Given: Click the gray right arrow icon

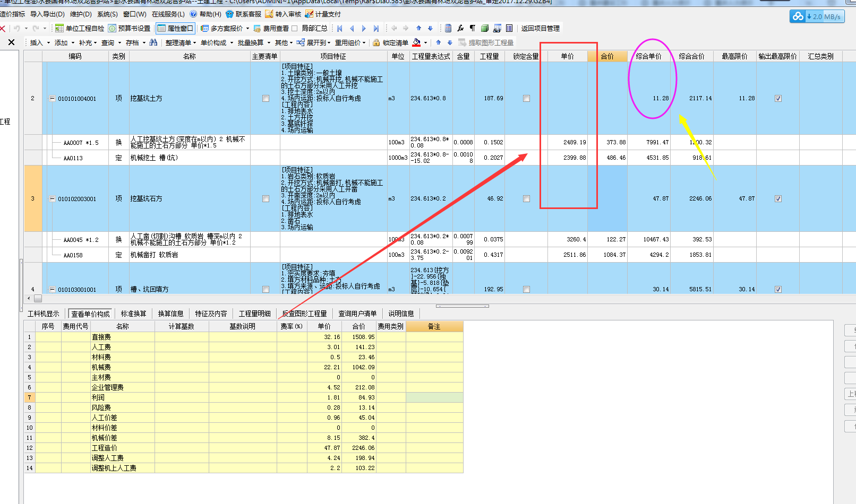Looking at the screenshot, I should pyautogui.click(x=406, y=28).
